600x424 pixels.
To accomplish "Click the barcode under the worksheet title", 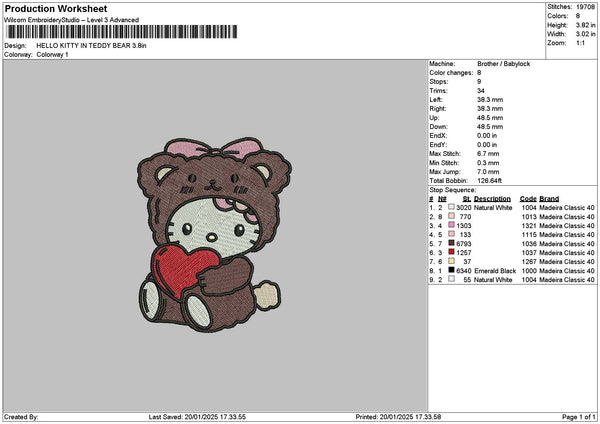I will tap(122, 32).
